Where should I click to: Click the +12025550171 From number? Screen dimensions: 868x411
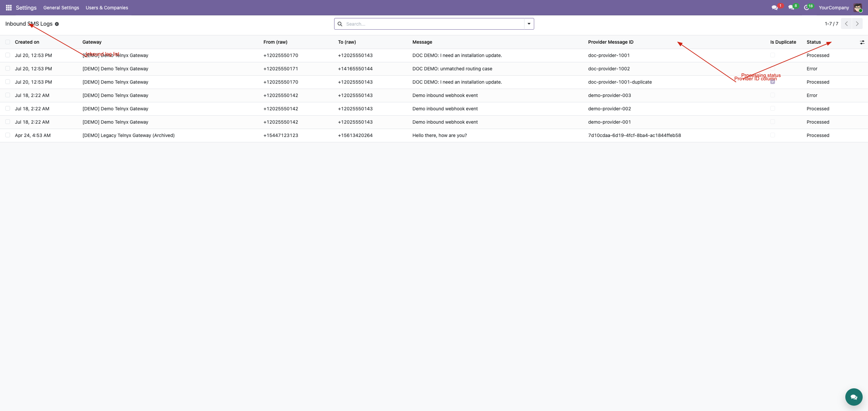coord(281,69)
